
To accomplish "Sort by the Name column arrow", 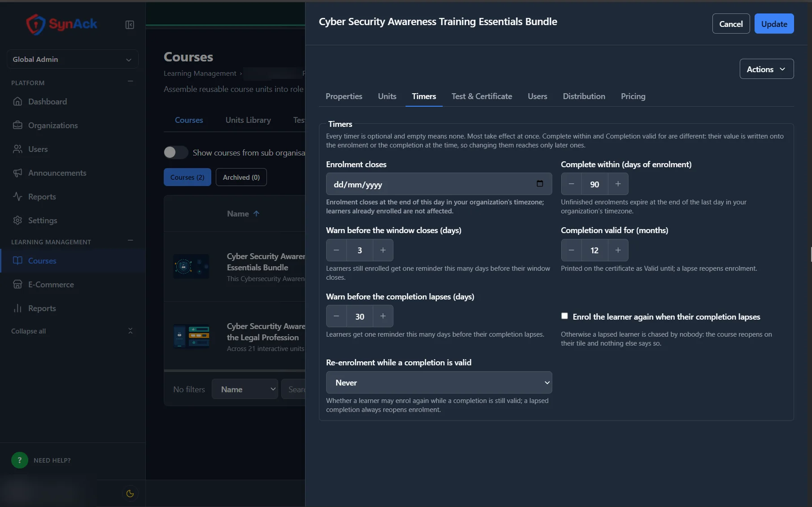I will click(x=256, y=214).
